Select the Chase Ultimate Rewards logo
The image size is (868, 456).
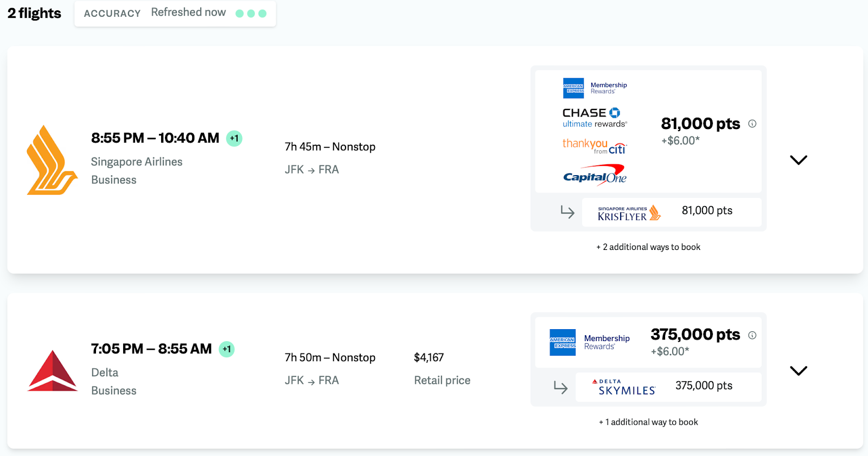tap(595, 118)
